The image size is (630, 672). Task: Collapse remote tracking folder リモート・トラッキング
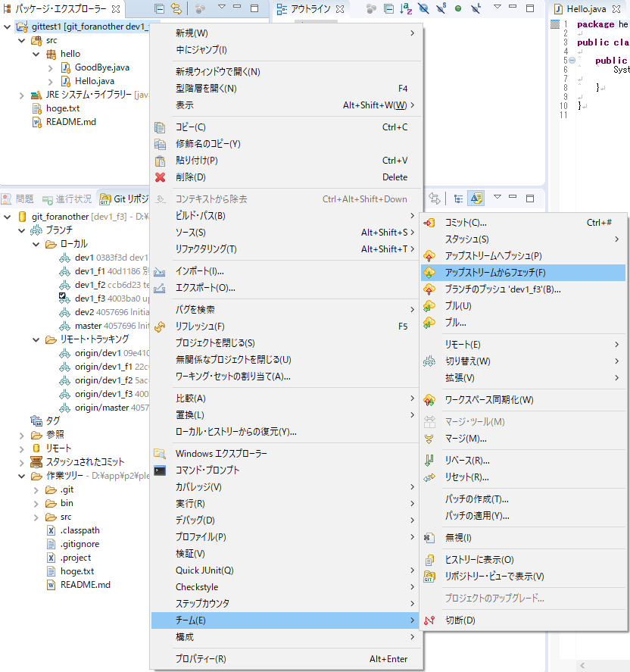36,339
